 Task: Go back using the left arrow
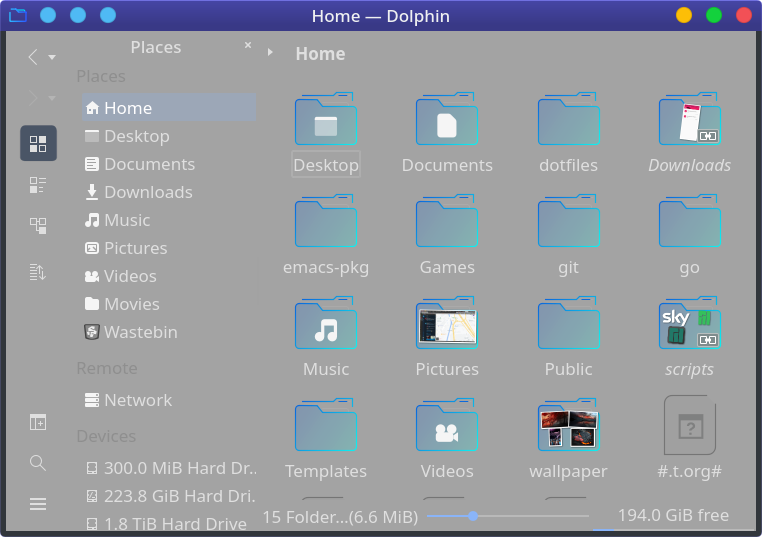point(32,57)
